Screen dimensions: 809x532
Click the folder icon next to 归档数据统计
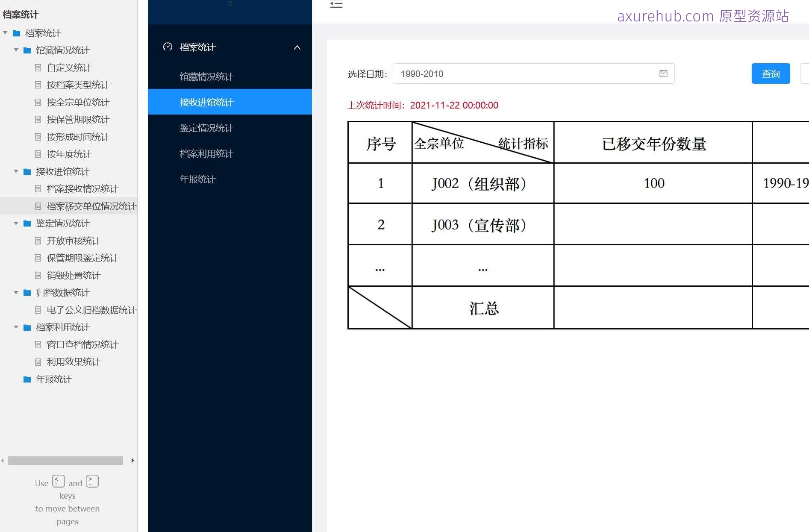(x=26, y=293)
